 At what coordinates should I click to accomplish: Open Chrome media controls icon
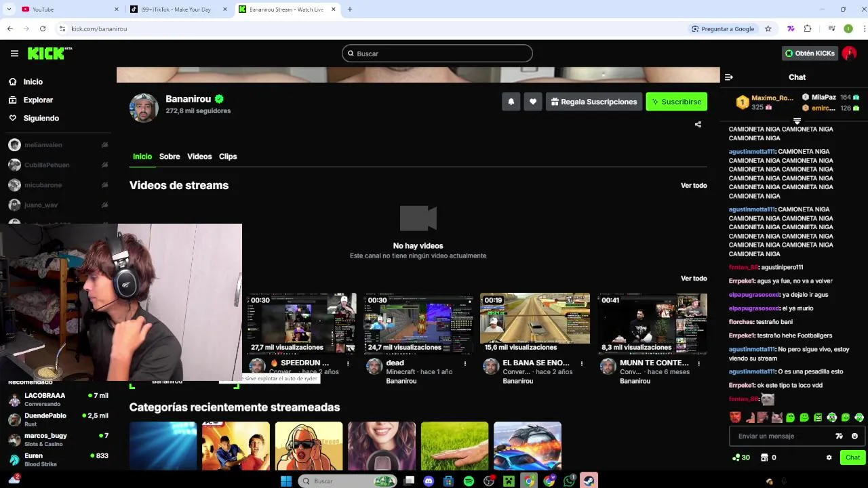831,28
